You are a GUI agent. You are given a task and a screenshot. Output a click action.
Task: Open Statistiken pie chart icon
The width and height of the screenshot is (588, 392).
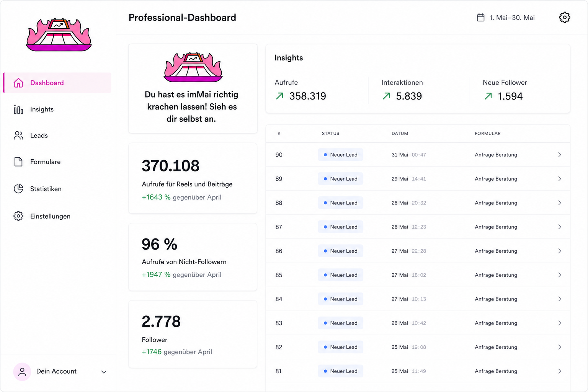[18, 189]
